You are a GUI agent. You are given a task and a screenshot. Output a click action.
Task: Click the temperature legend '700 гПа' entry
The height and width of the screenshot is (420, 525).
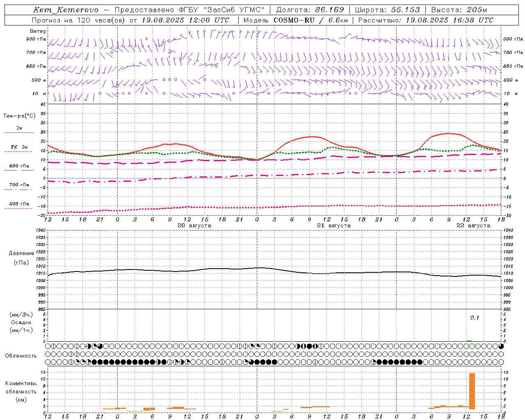click(x=19, y=185)
